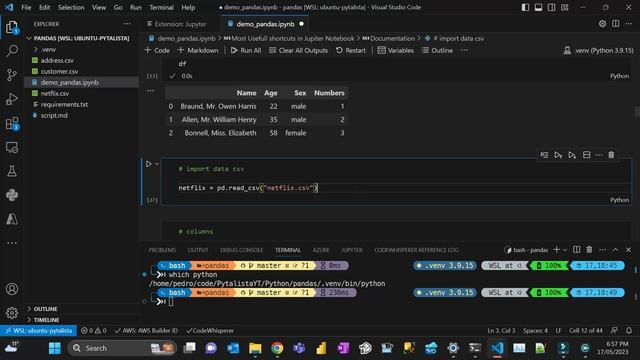Open the Extensions view

pyautogui.click(x=12, y=123)
